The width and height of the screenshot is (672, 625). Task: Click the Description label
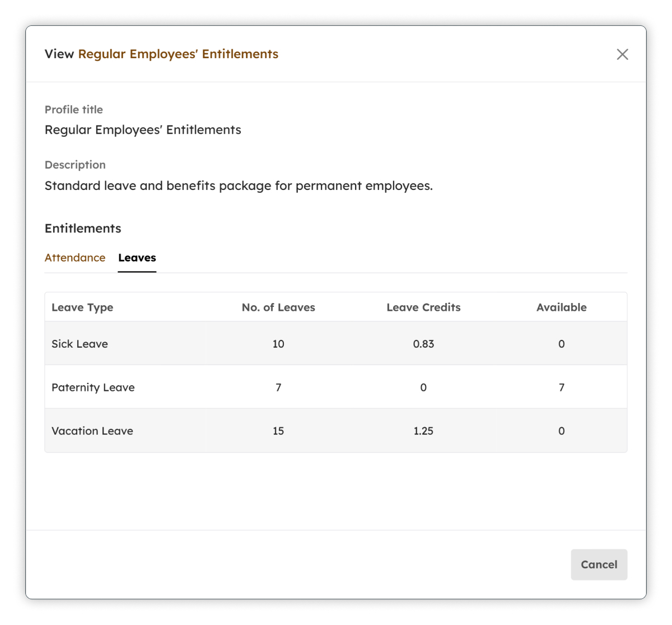pos(75,165)
